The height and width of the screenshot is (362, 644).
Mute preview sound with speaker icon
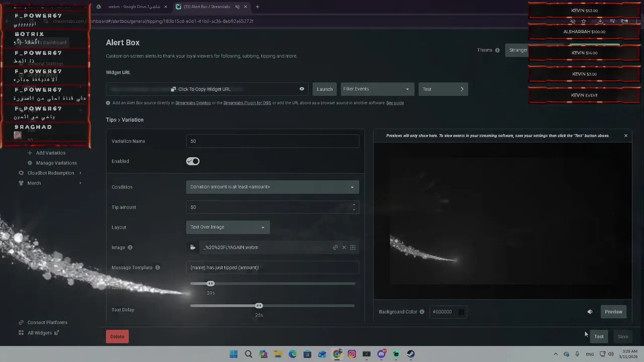point(590,312)
